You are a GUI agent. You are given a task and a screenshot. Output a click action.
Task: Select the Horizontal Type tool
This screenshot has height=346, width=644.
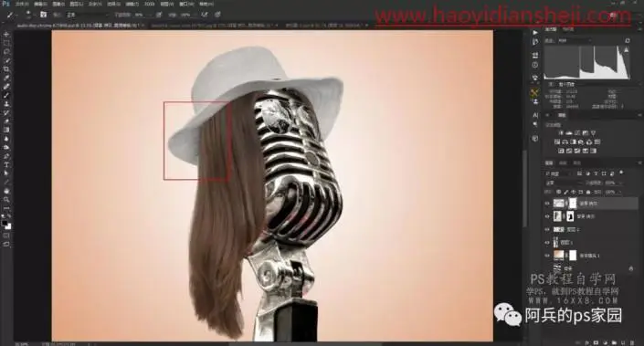(x=6, y=164)
